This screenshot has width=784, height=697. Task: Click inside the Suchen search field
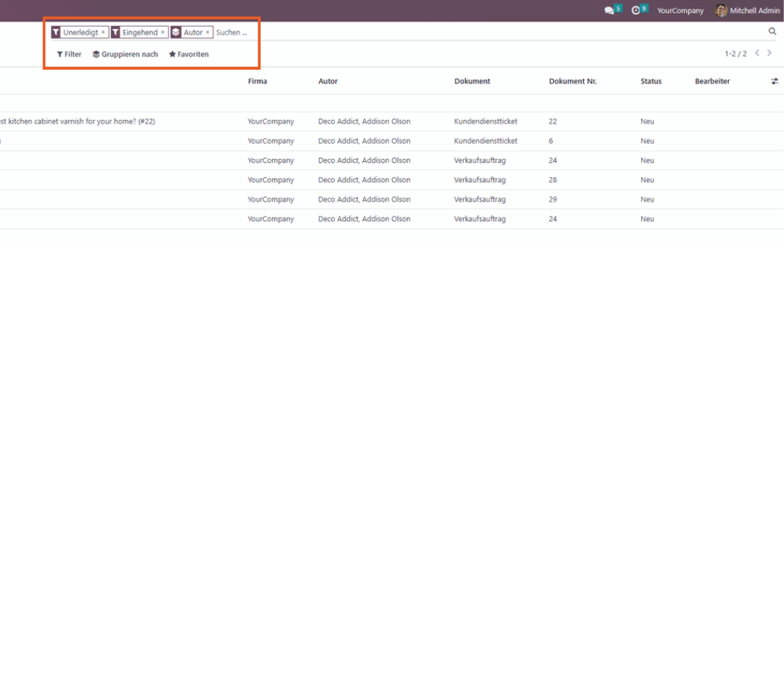coord(232,32)
